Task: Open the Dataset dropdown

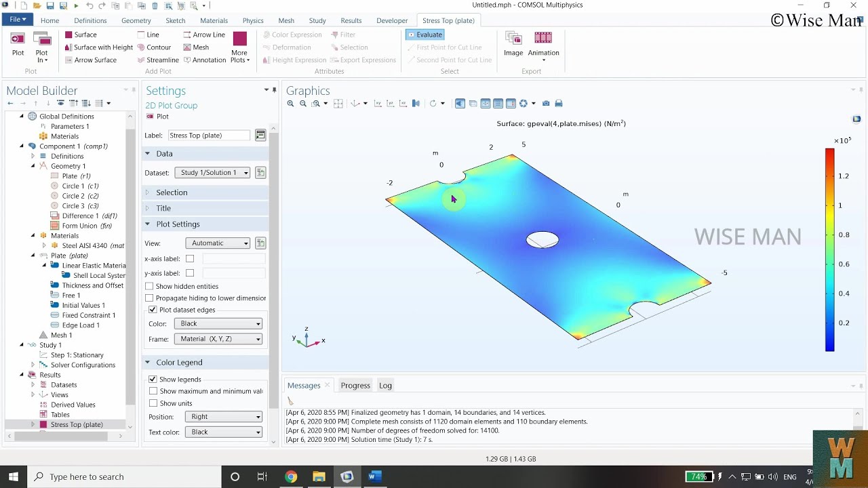Action: [212, 173]
